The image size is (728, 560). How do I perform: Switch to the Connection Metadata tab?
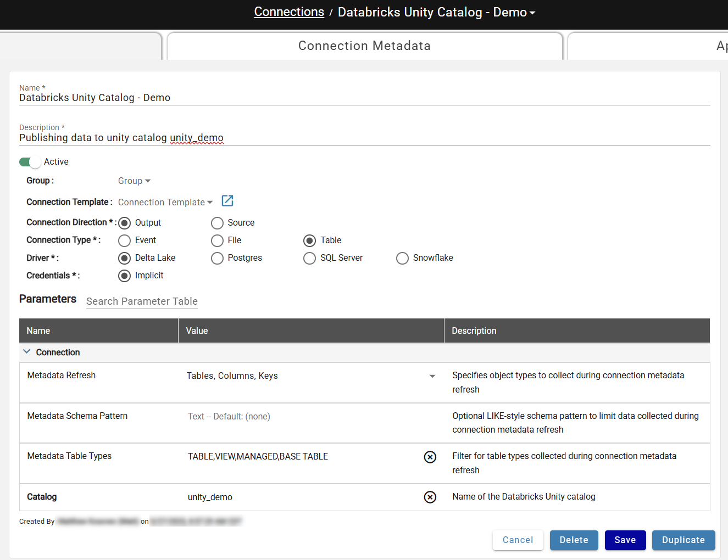[x=364, y=46]
